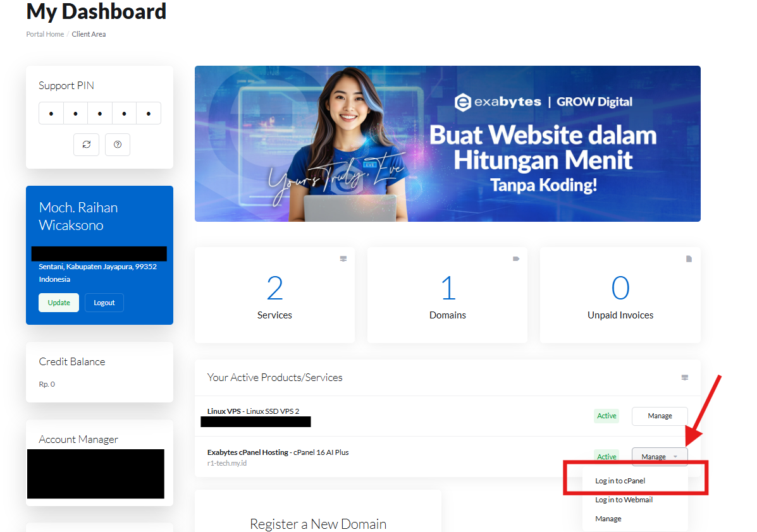The width and height of the screenshot is (757, 532).
Task: Click r1-tech.my.id domain text
Action: pos(227,464)
